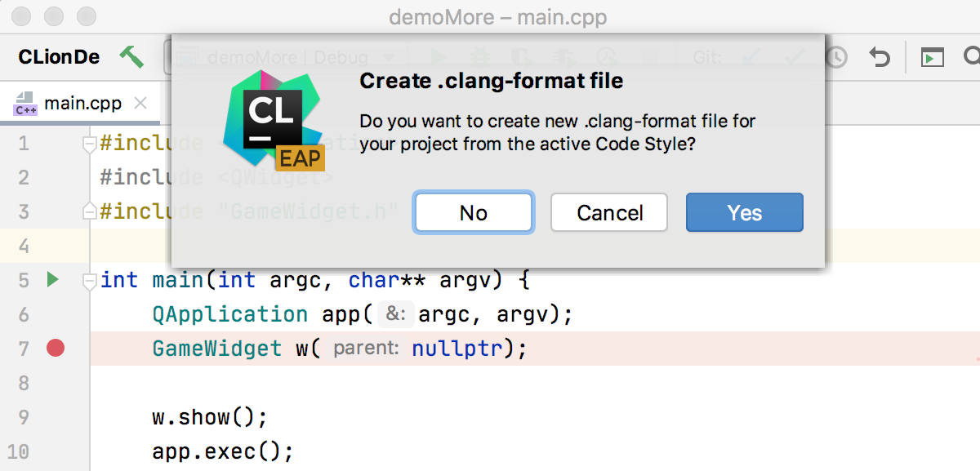
Task: Click the '&:' parameter hint on line 6
Action: [x=396, y=314]
